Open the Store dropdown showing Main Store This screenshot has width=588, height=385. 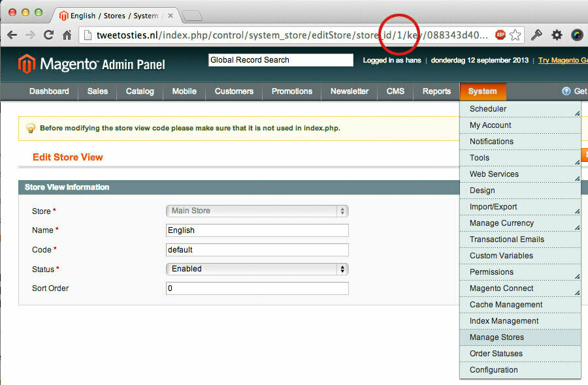(257, 211)
